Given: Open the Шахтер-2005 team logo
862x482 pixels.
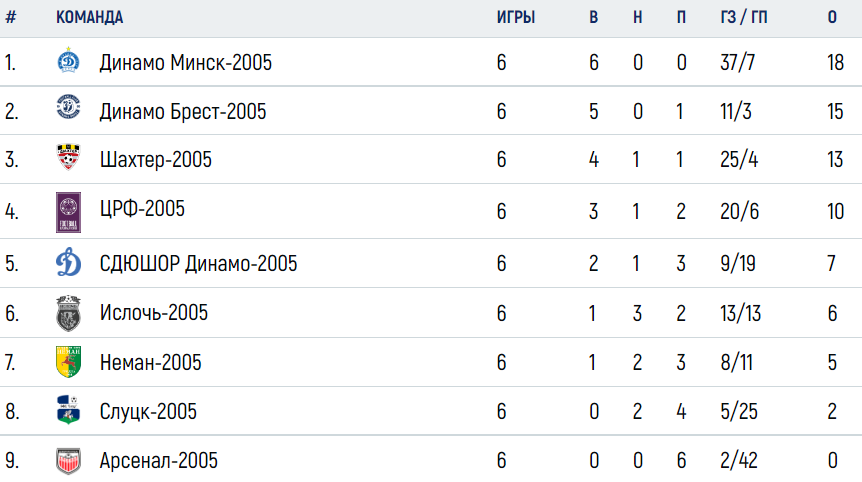Looking at the screenshot, I should coord(68,157).
